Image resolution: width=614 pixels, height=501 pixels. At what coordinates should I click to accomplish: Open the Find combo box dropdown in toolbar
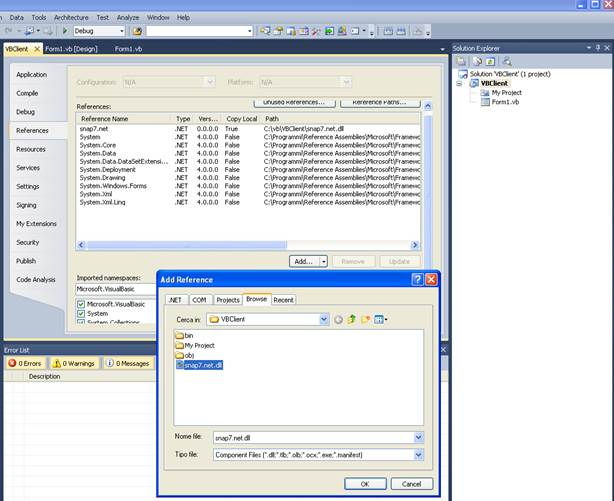[250, 31]
